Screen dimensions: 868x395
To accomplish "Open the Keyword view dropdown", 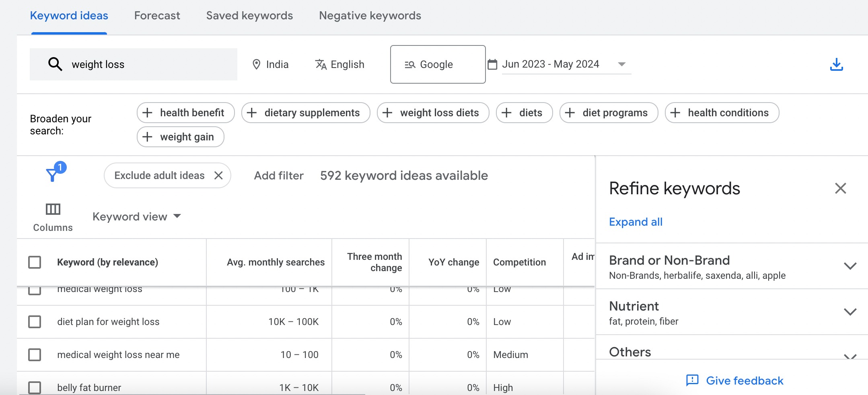I will [x=137, y=216].
